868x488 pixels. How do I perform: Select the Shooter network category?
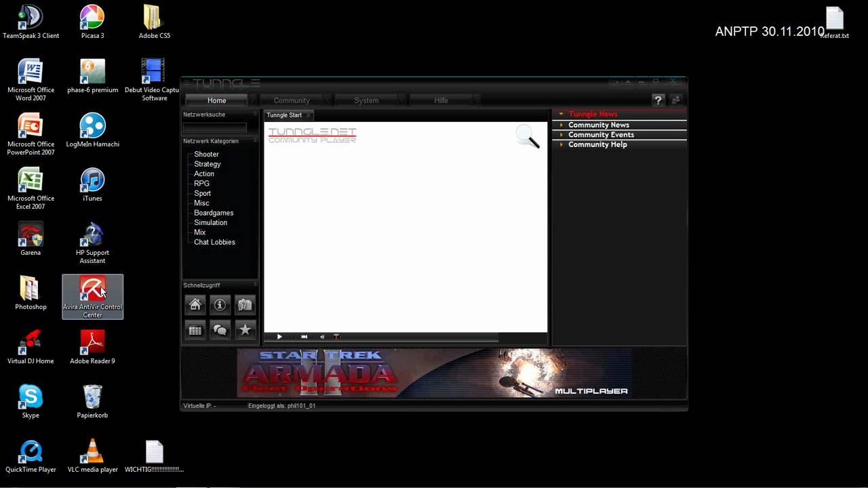(206, 154)
